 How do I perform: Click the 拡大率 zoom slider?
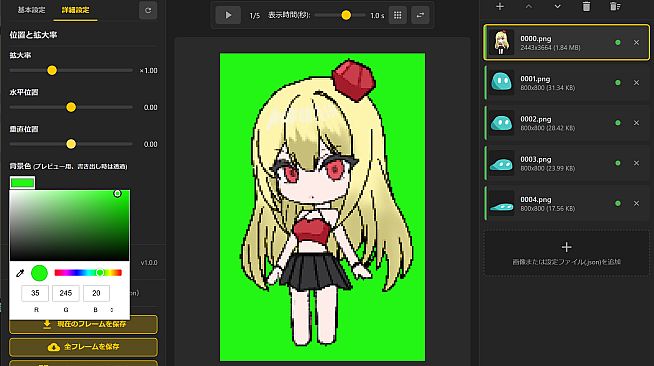click(x=71, y=70)
